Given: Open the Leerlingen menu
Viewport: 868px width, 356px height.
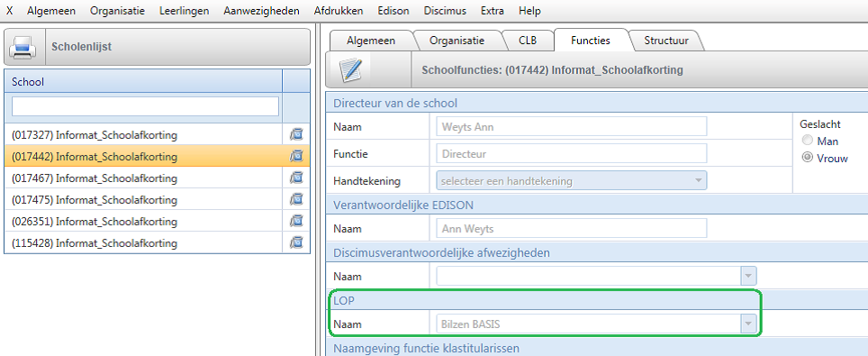Looking at the screenshot, I should [185, 11].
